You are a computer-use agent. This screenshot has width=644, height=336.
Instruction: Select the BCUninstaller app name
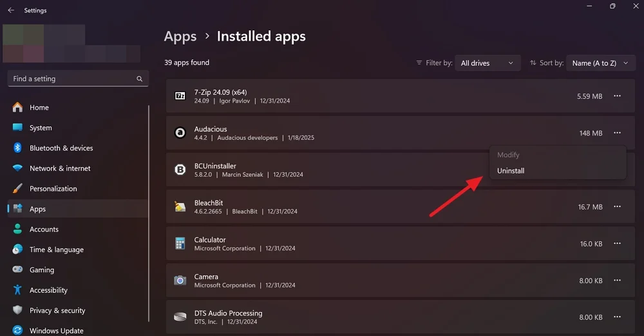point(215,166)
